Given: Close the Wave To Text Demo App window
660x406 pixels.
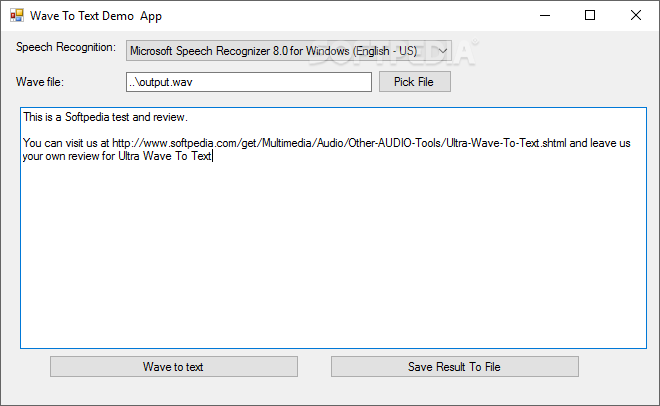Looking at the screenshot, I should pos(636,16).
